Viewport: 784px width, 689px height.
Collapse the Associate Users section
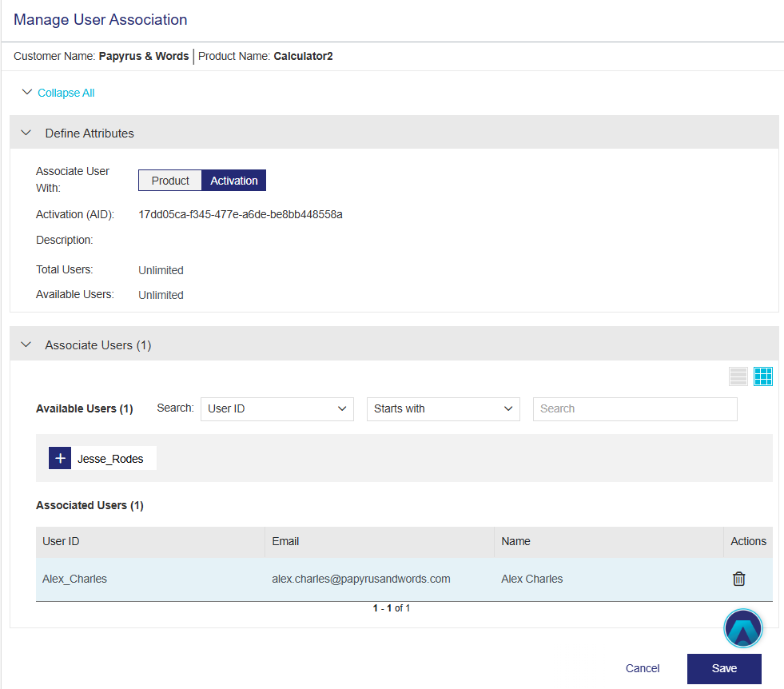pyautogui.click(x=26, y=344)
